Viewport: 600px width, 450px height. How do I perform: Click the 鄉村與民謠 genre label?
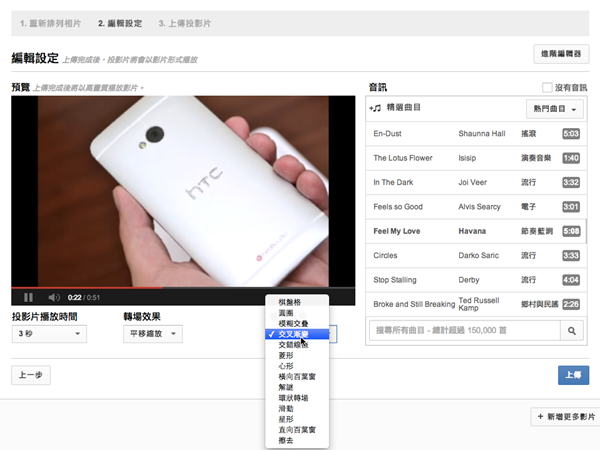pos(540,304)
